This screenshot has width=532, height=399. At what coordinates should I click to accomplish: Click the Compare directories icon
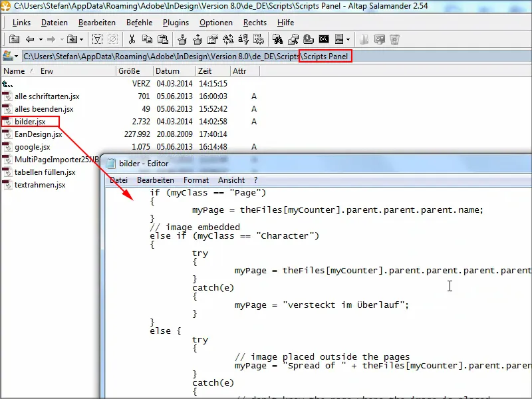[228, 39]
